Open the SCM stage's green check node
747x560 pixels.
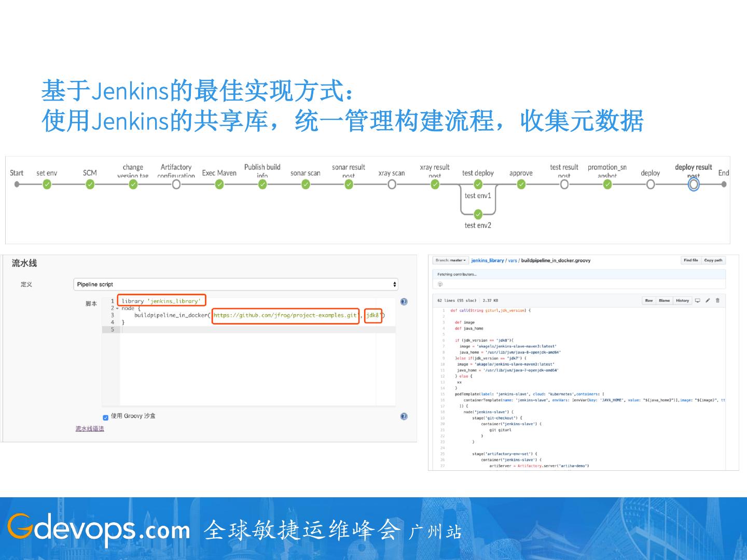pos(90,184)
